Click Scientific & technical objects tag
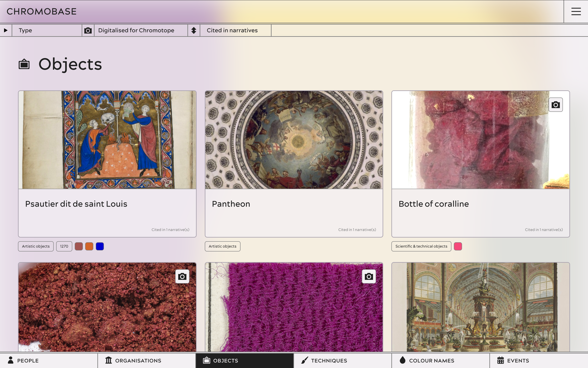588x368 pixels. (421, 246)
